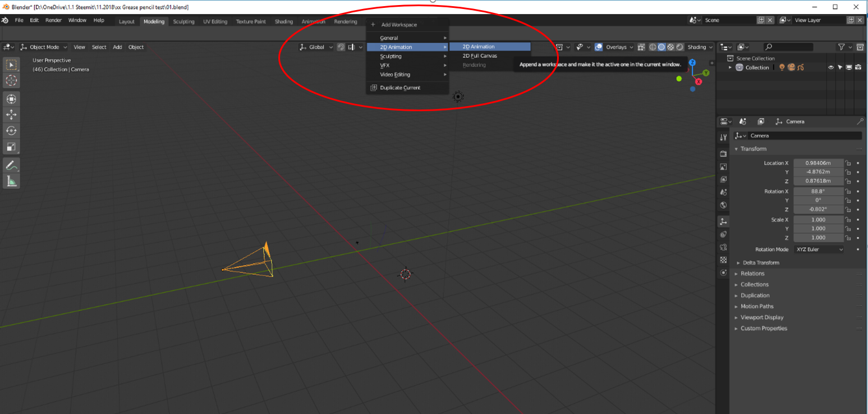Open the Shading options dropdown

tap(700, 47)
